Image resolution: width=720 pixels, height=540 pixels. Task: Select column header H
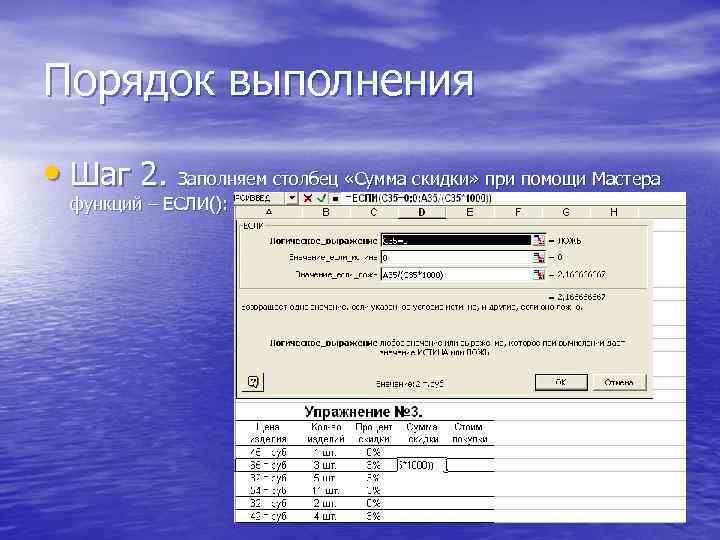click(613, 212)
